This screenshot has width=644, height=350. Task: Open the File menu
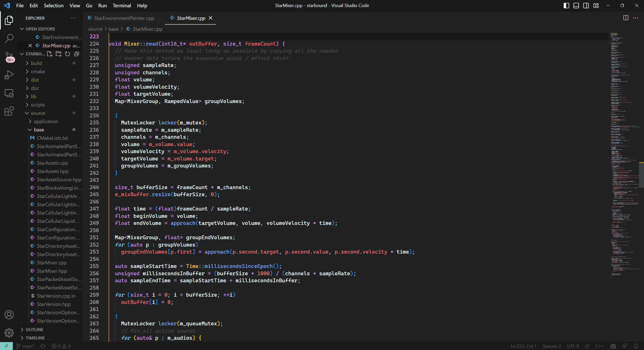click(20, 5)
